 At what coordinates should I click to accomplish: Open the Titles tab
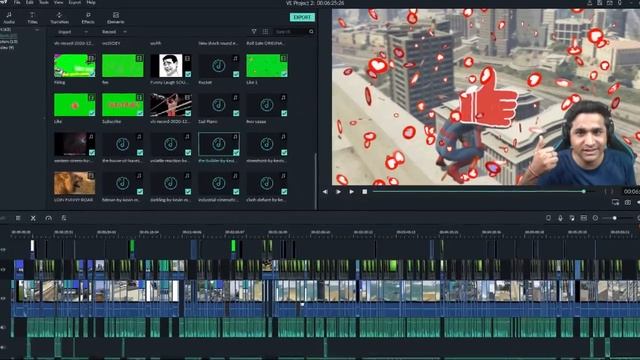coord(32,18)
